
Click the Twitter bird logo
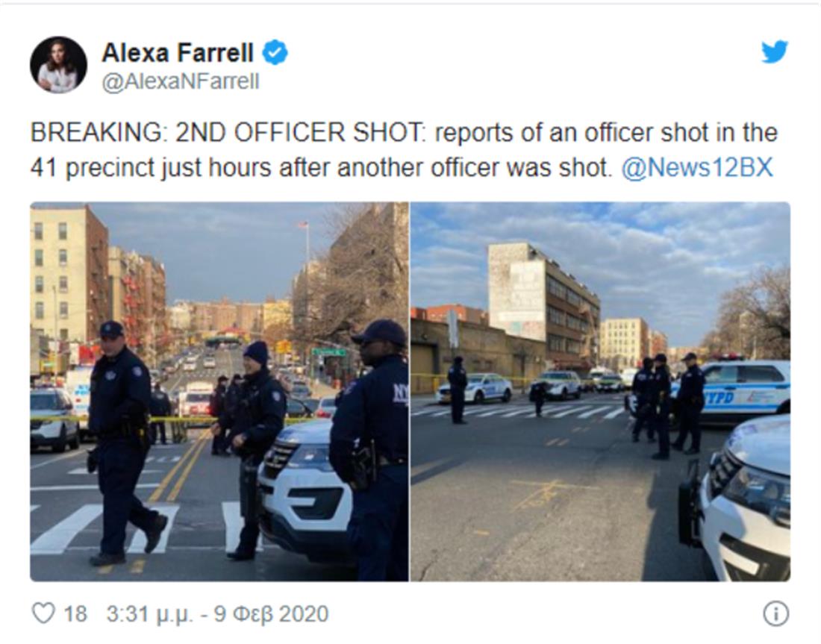tap(774, 52)
